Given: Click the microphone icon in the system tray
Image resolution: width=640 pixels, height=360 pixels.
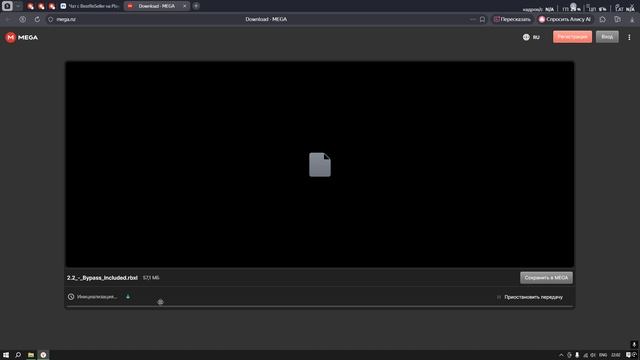Looking at the screenshot, I should click(x=577, y=355).
